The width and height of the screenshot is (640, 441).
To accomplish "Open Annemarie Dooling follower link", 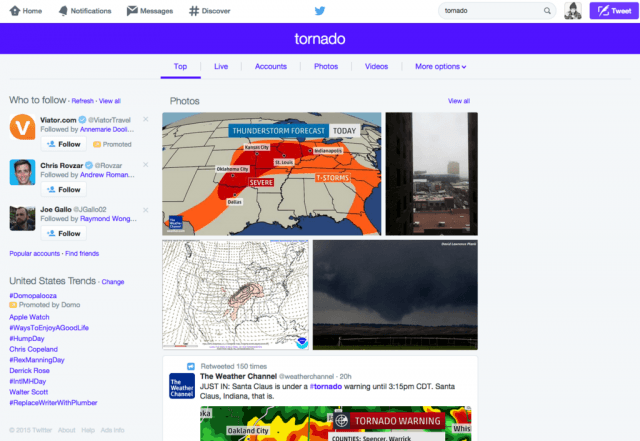I will click(107, 129).
